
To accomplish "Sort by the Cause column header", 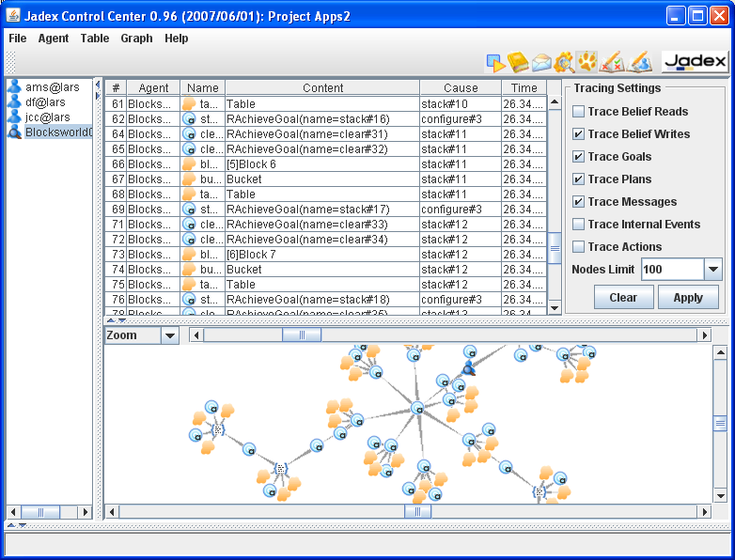I will click(x=461, y=87).
